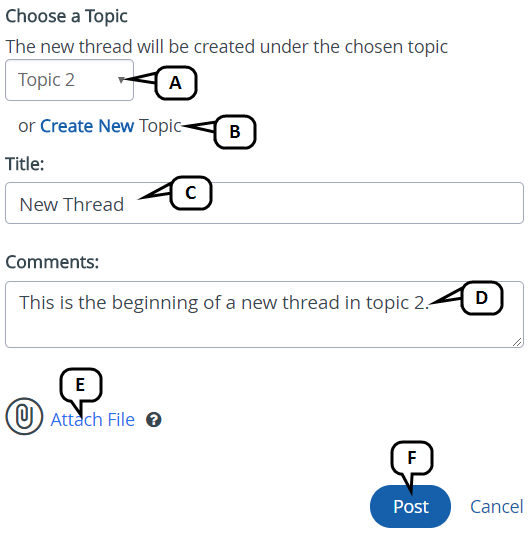Click the Title: field label
Screen dimensions: 530x539
(x=25, y=164)
